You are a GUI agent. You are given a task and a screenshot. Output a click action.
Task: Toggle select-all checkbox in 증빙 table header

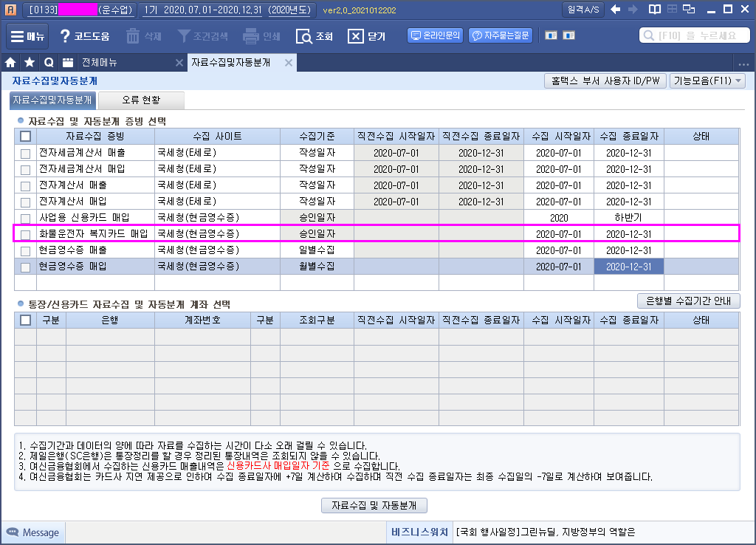click(26, 136)
